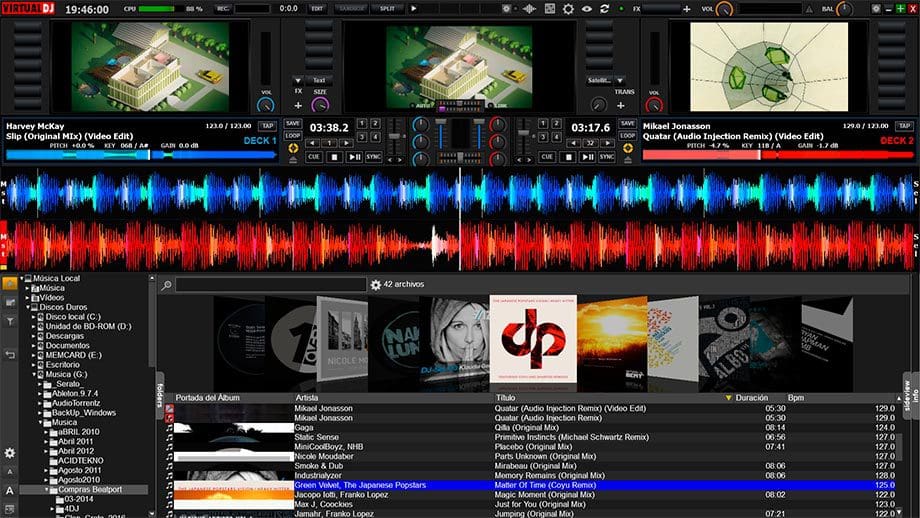Select the red dp album cover thumbnail

pos(533,339)
